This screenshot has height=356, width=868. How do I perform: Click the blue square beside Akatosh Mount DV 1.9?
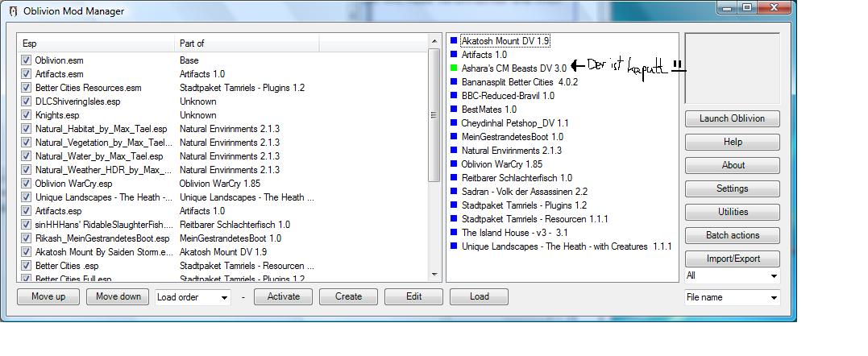tap(454, 41)
